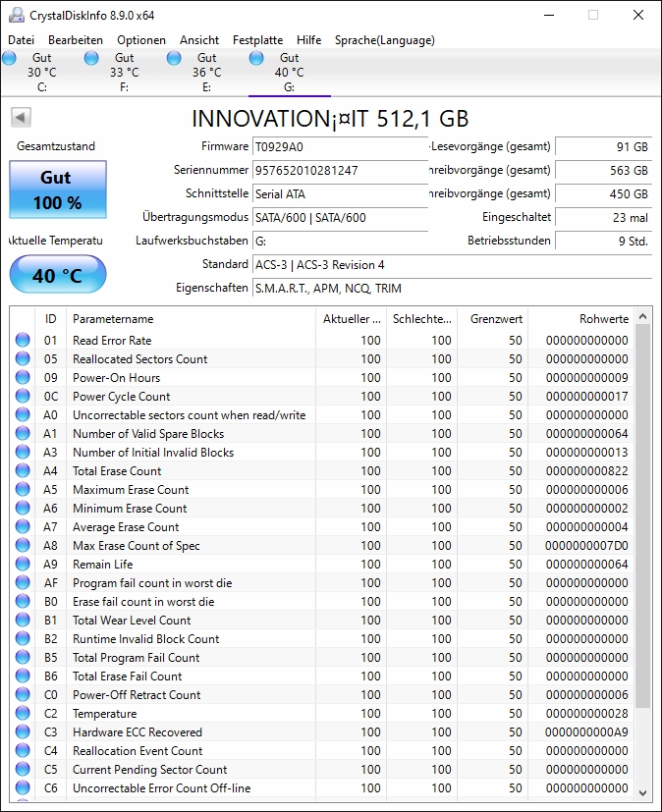The height and width of the screenshot is (812, 662).
Task: Click status orb for Uncorrectable Error Count Off-line
Action: (x=23, y=787)
